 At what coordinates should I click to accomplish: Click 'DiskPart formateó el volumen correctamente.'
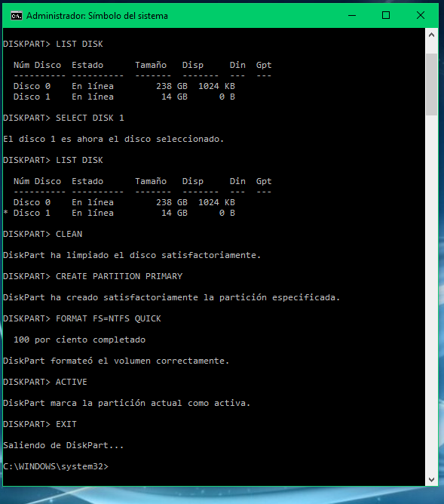click(116, 361)
